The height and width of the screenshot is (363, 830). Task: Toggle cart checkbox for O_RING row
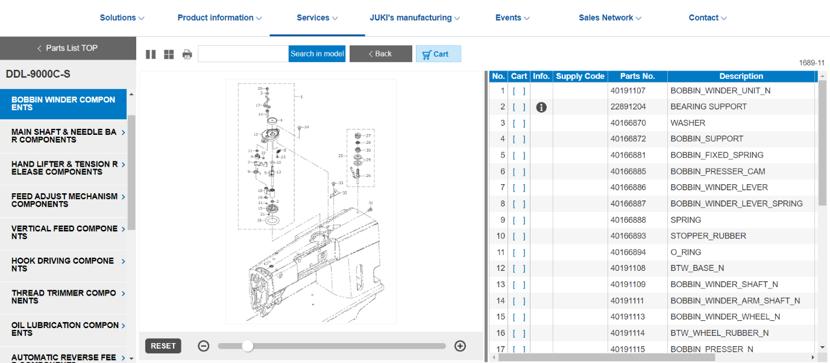coord(519,252)
